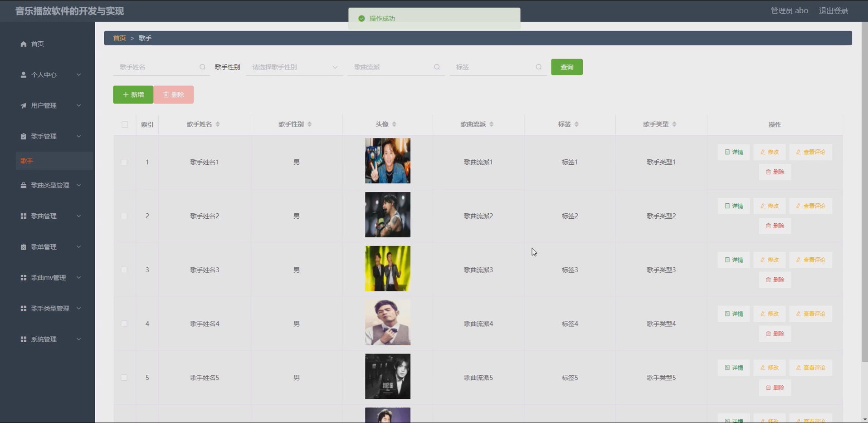The height and width of the screenshot is (423, 868).
Task: Click the search icon in 歌手姓名 field
Action: 202,67
